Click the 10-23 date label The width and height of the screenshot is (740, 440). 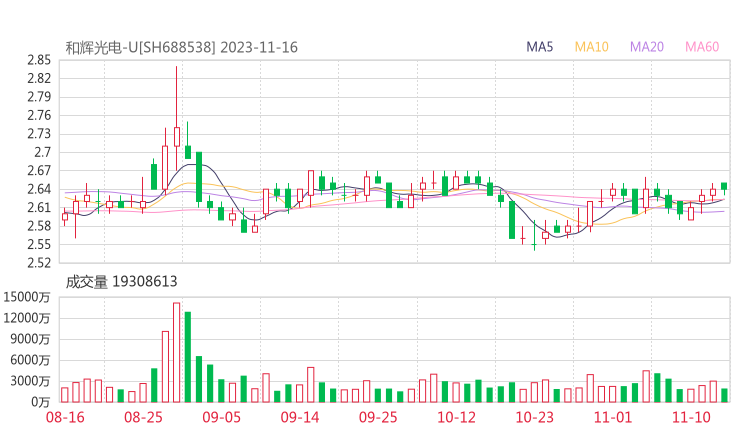[534, 418]
